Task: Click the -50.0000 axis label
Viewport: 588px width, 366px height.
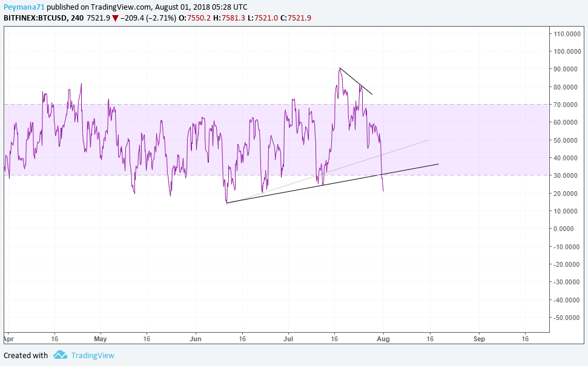Action: coord(566,317)
